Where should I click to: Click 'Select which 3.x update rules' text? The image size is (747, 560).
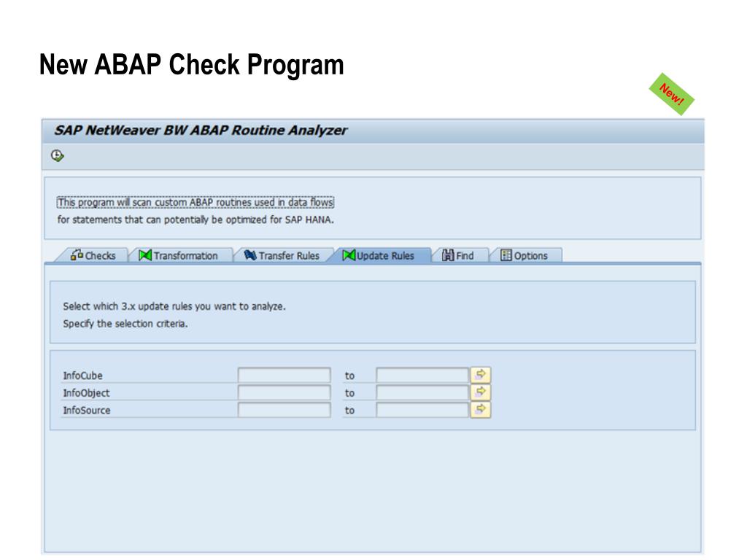coord(174,306)
